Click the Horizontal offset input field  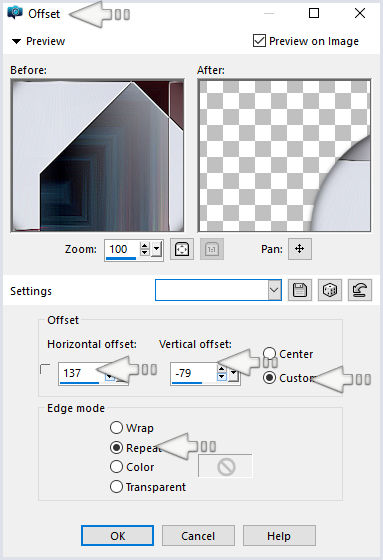click(x=82, y=373)
